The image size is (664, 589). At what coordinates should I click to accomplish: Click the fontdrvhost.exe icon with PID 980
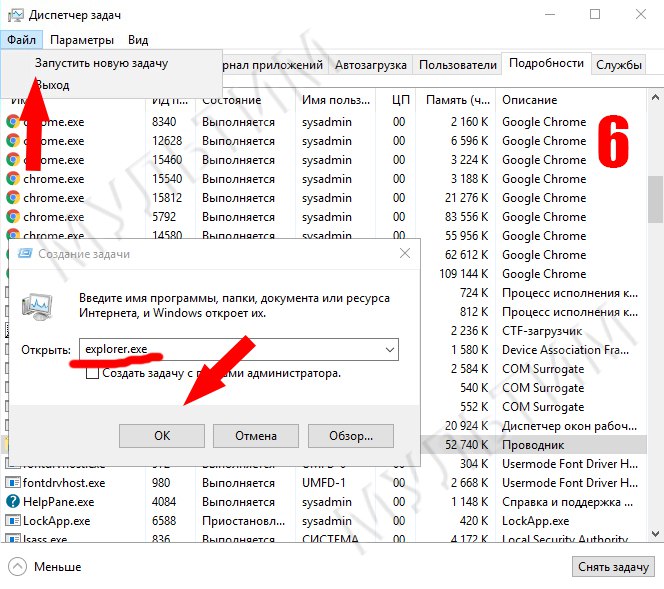[13, 483]
